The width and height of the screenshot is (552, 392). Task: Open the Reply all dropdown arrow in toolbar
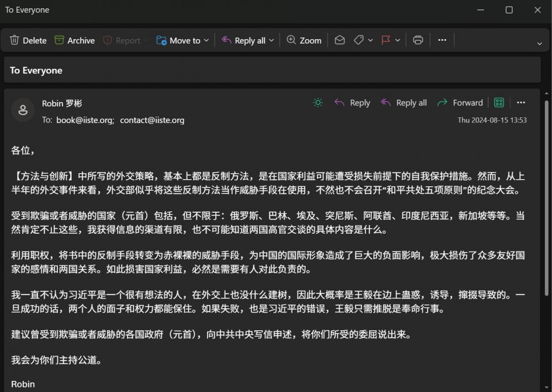click(272, 40)
